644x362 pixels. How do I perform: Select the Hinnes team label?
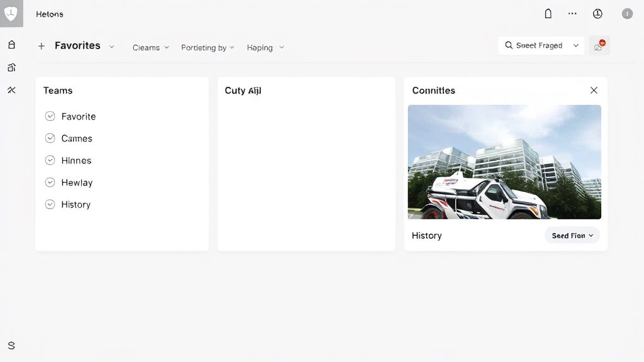click(76, 160)
